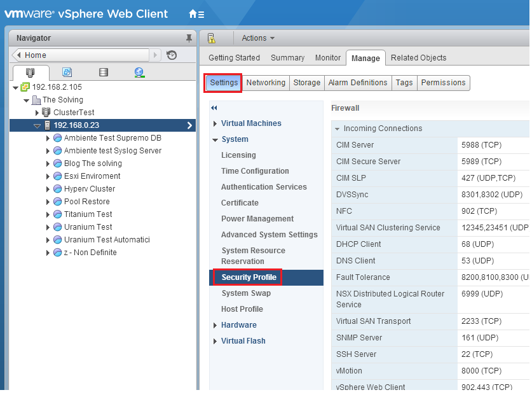Go back to Home in Navigator

(81, 55)
